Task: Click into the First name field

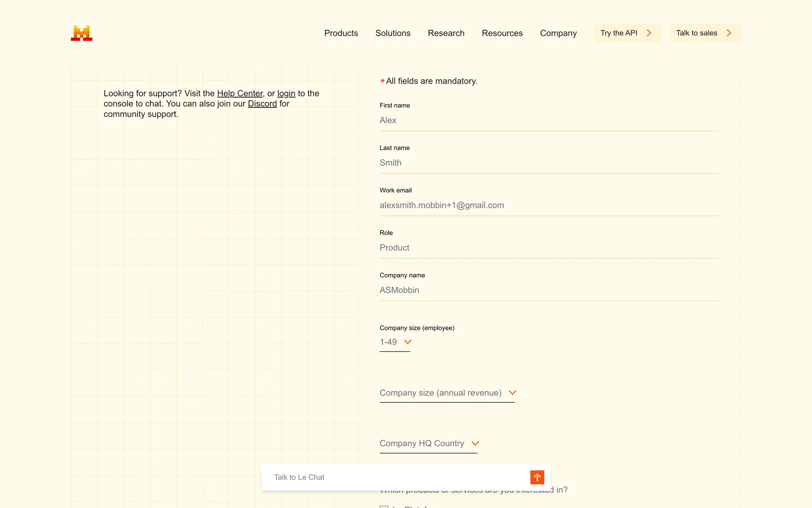Action: (x=549, y=120)
